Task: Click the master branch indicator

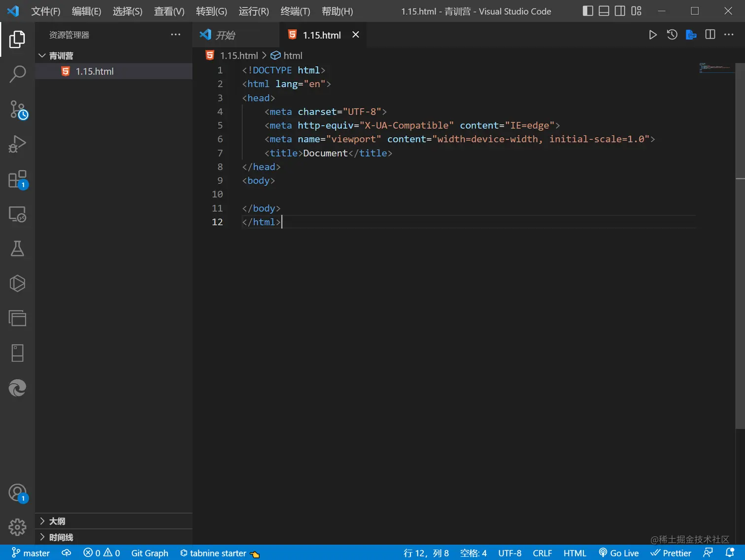Action: point(31,553)
